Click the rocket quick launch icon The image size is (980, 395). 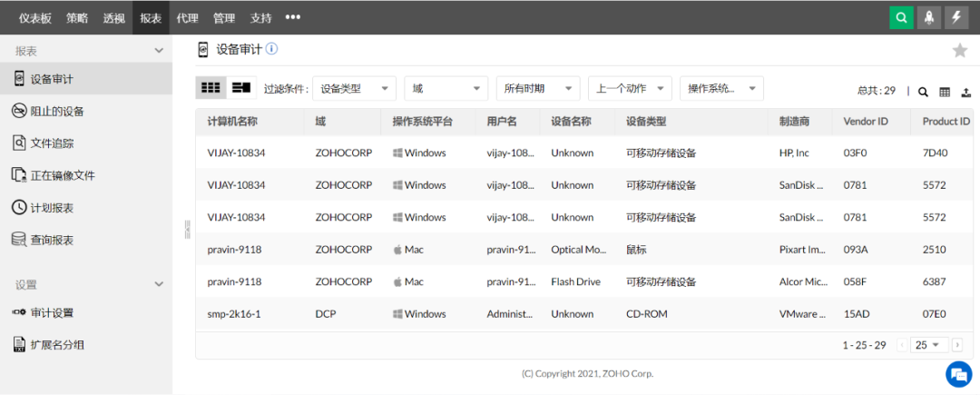(x=929, y=17)
